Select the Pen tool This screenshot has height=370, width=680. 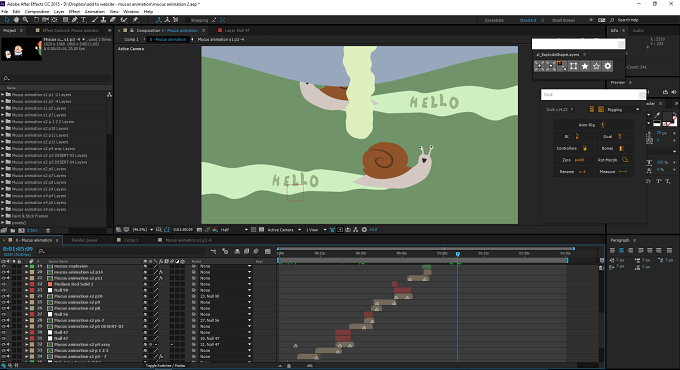[75, 20]
